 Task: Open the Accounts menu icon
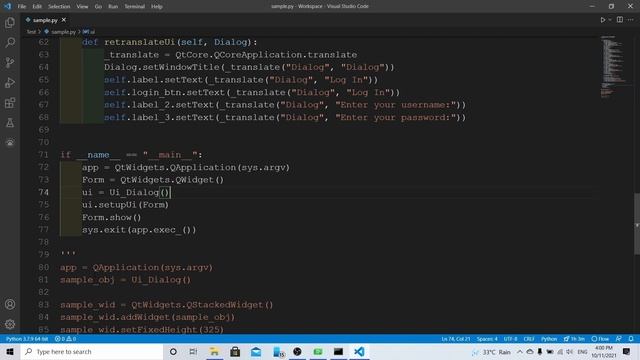pos(10,304)
